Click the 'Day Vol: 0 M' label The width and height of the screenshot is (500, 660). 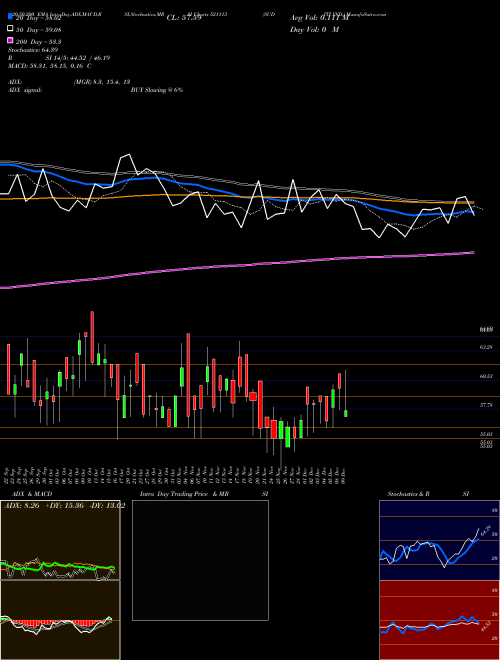(314, 29)
